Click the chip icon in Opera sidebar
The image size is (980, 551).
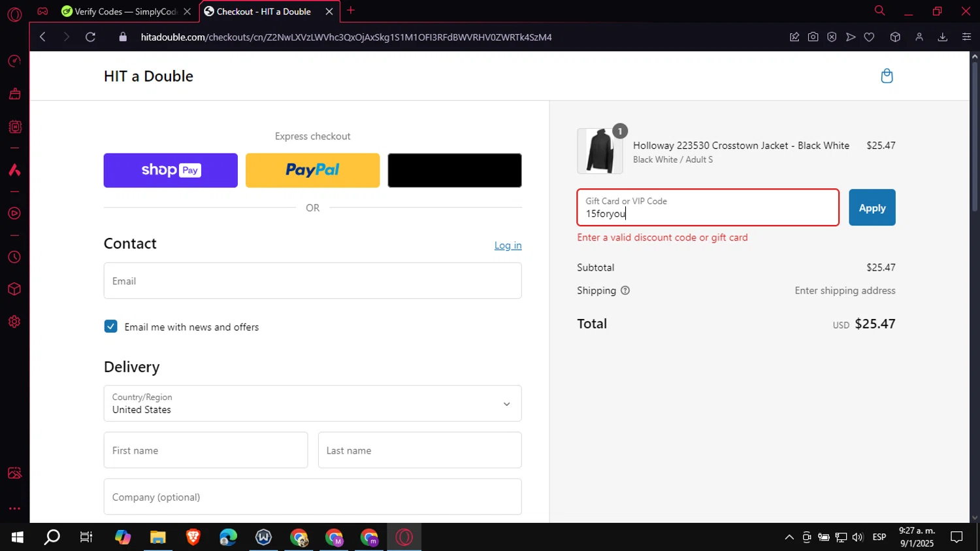click(x=14, y=127)
